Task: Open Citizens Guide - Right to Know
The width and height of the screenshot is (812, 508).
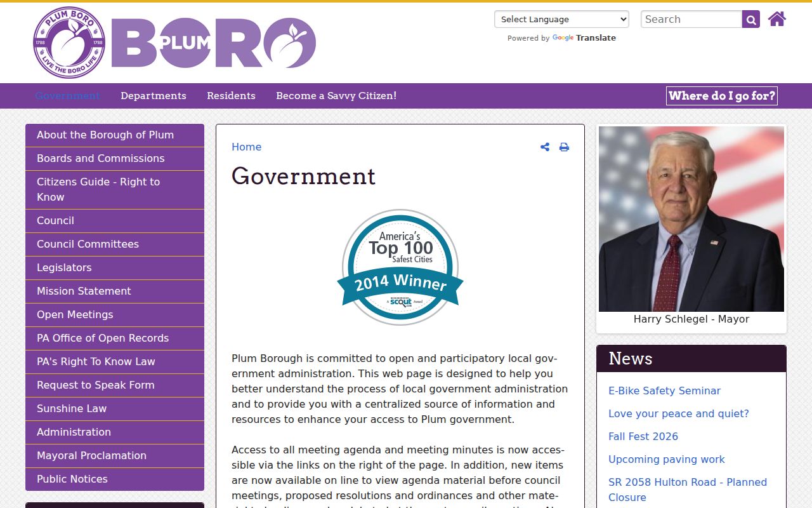Action: pyautogui.click(x=115, y=190)
